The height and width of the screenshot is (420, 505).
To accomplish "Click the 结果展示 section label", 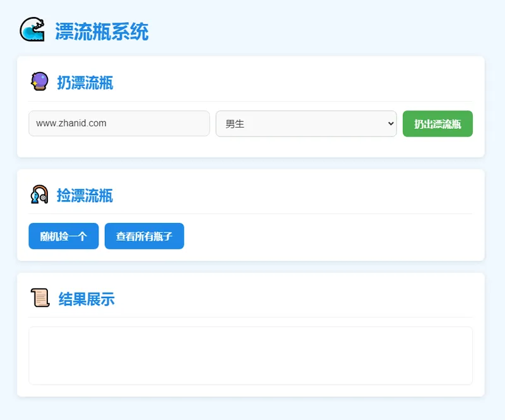I will pos(85,299).
